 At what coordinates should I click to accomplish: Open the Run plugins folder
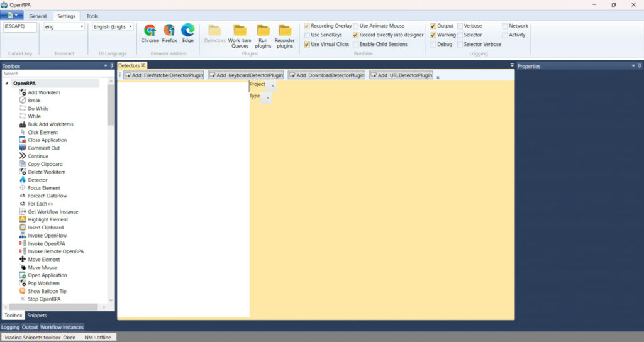[x=263, y=36]
